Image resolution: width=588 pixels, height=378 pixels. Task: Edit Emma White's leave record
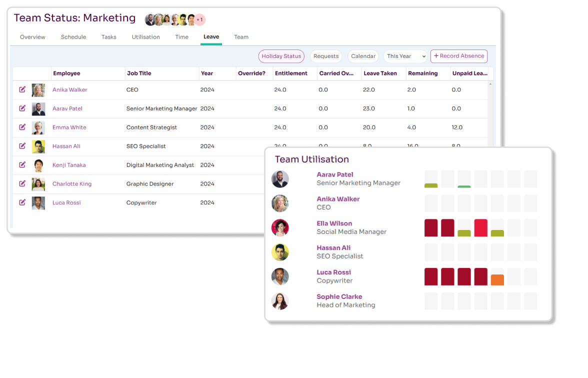[22, 127]
